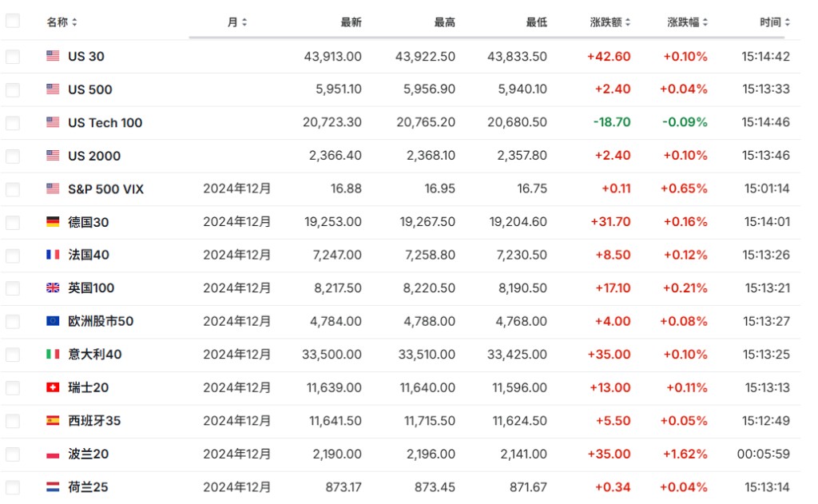
Task: Open the US 500 index link
Action: [x=90, y=89]
